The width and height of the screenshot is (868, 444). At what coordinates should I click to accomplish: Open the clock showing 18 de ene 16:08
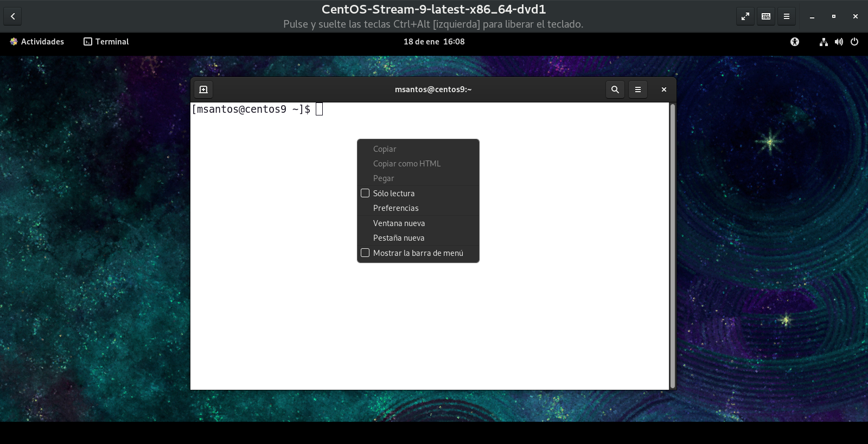[x=434, y=42]
